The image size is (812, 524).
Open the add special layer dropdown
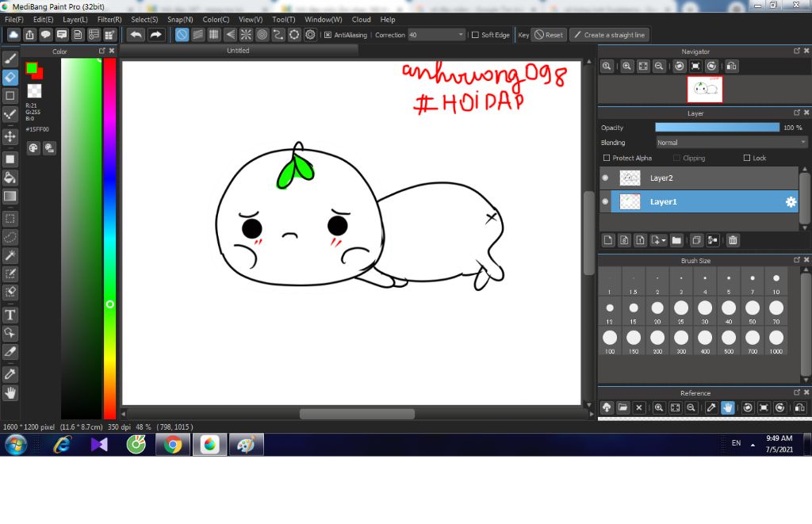tap(658, 240)
